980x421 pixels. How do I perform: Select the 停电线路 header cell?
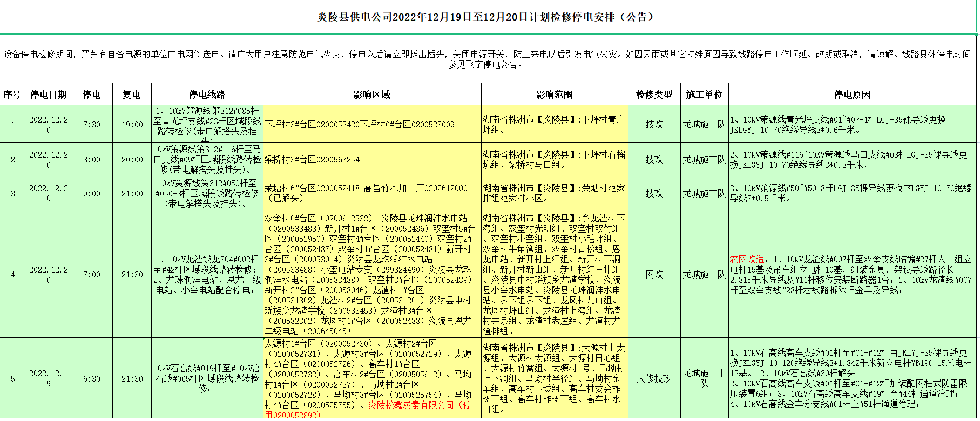click(x=207, y=94)
